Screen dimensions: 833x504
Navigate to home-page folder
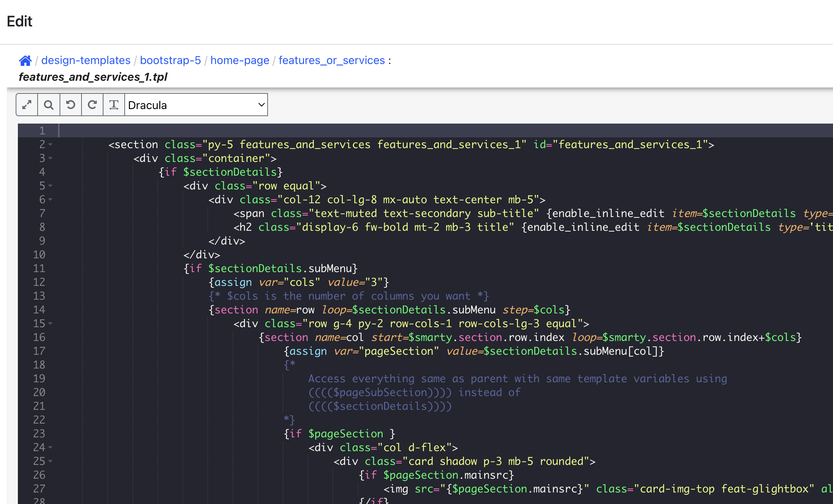(x=240, y=60)
